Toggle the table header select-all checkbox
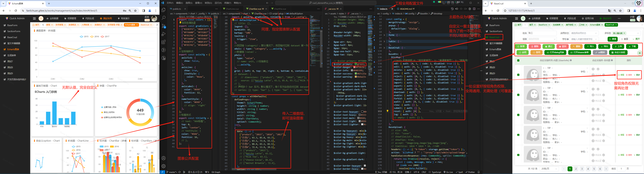This screenshot has width=644, height=174. (x=518, y=60)
